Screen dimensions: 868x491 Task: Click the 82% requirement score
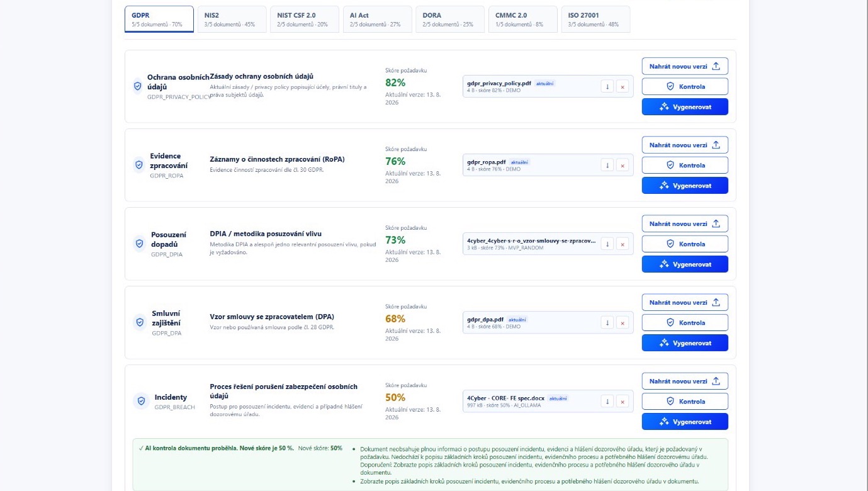[x=395, y=82]
